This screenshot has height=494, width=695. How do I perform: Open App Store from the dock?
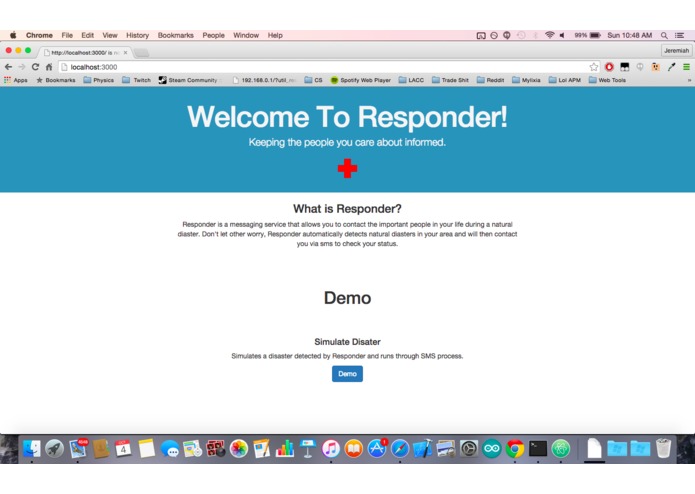click(x=377, y=449)
